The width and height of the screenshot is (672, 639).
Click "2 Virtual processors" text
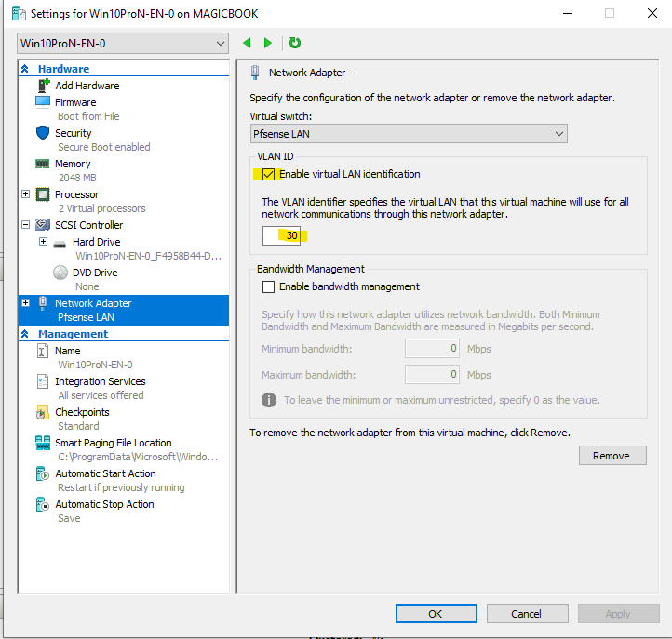click(x=102, y=208)
